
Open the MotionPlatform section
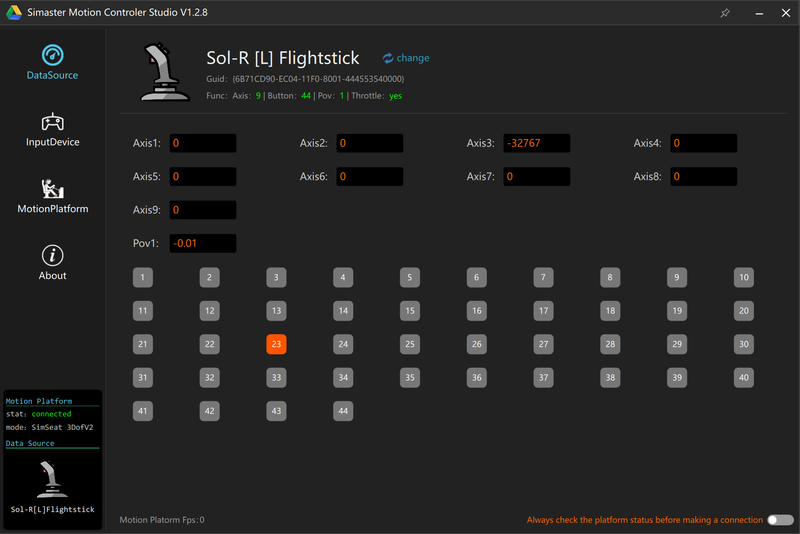tap(53, 196)
